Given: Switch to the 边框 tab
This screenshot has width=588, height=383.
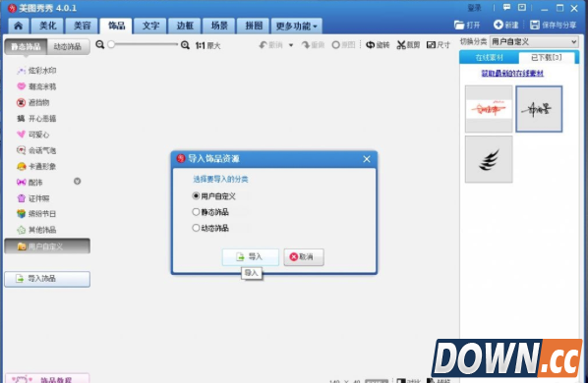Looking at the screenshot, I should point(185,26).
